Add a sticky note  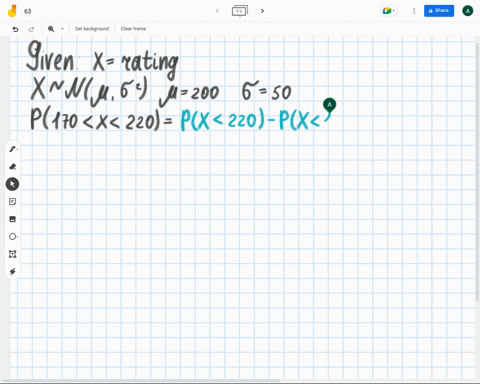12,202
